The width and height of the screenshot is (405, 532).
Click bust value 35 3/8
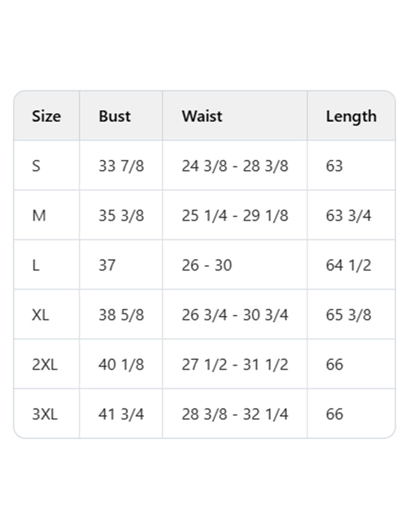click(x=121, y=215)
